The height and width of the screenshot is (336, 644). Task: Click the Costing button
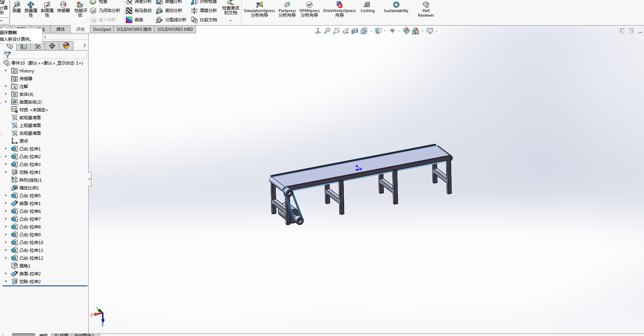coord(367,7)
